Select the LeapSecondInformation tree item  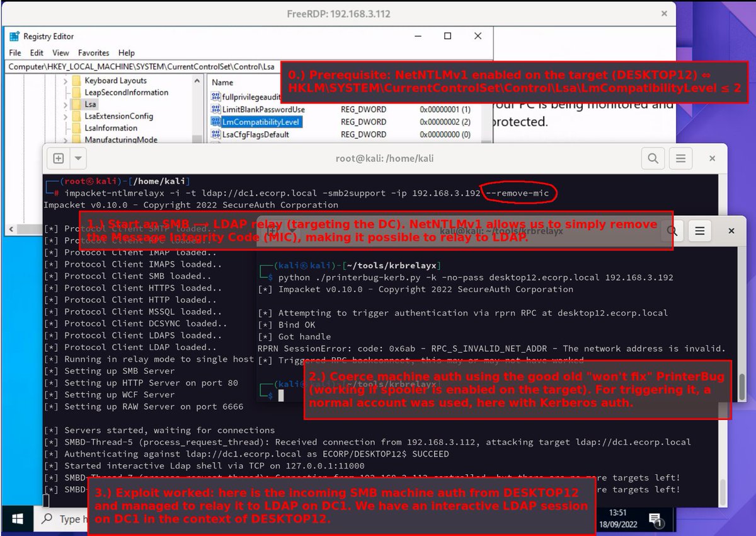pos(126,93)
